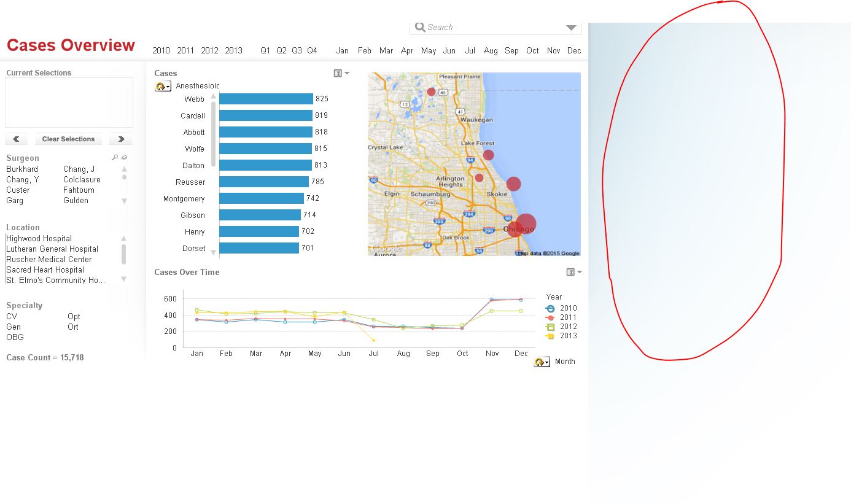This screenshot has height=504, width=851.
Task: Select year 2011 in the top selector
Action: click(185, 50)
